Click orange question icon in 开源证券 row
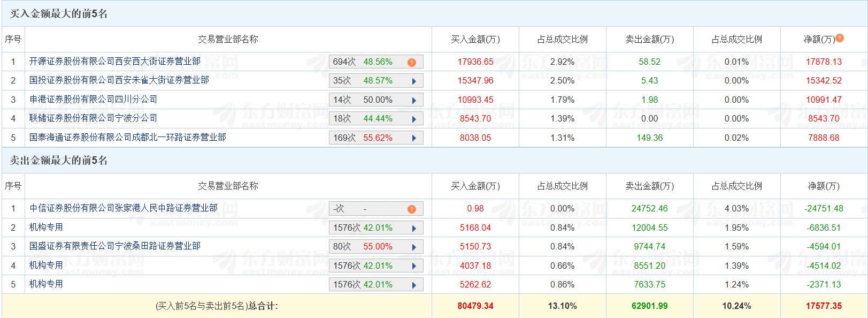The image size is (868, 318). pyautogui.click(x=411, y=62)
